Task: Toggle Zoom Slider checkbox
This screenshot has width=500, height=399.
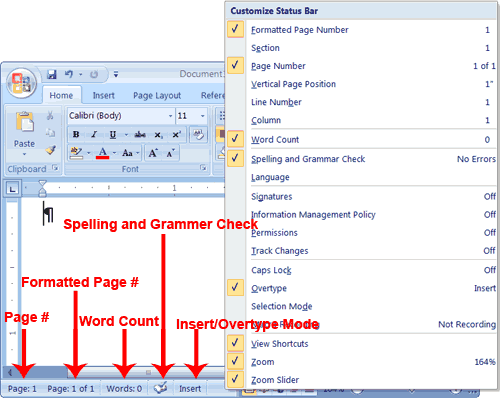Action: (x=235, y=379)
